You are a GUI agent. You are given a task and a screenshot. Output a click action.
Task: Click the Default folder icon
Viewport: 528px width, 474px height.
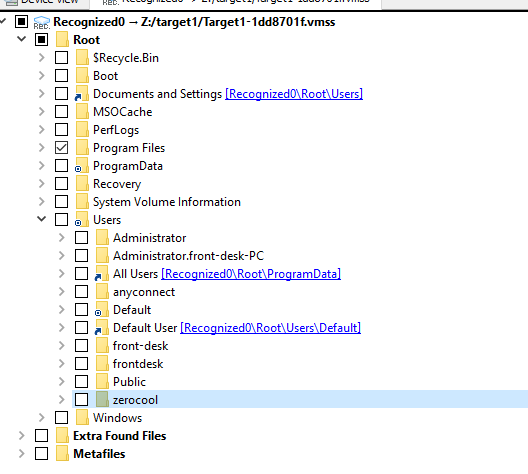102,310
